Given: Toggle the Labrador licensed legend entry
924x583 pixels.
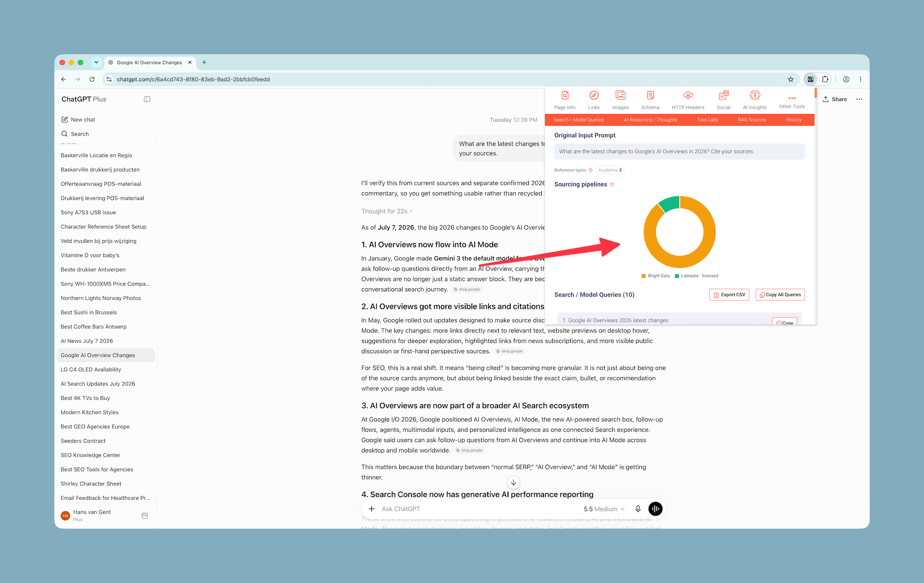Looking at the screenshot, I should (x=696, y=276).
